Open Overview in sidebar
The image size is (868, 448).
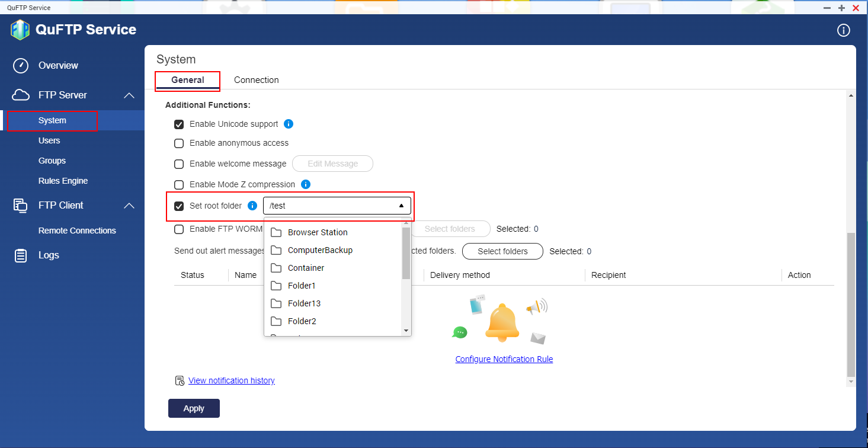58,66
